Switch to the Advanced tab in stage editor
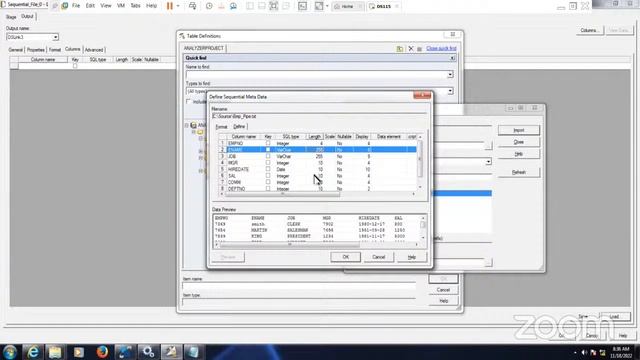 (x=94, y=50)
